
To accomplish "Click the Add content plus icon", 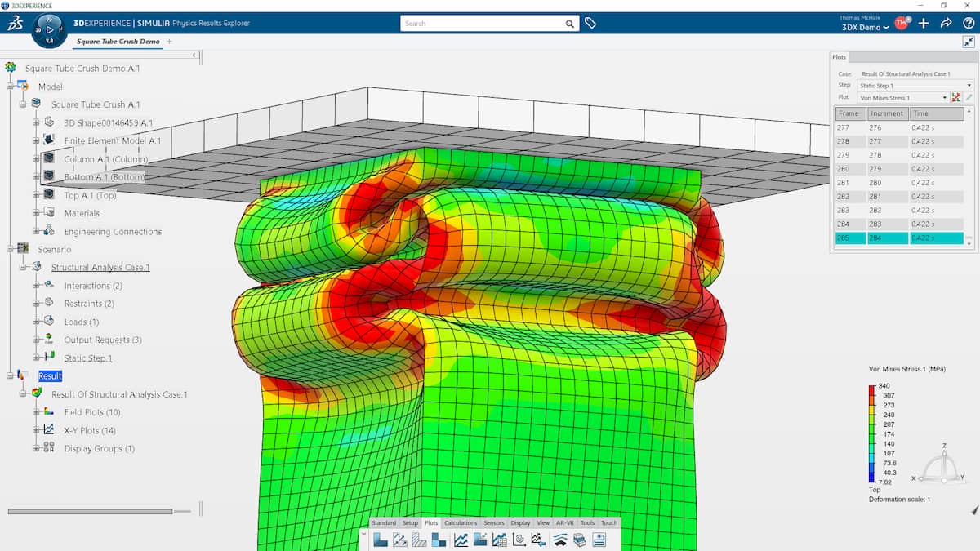I will click(923, 24).
